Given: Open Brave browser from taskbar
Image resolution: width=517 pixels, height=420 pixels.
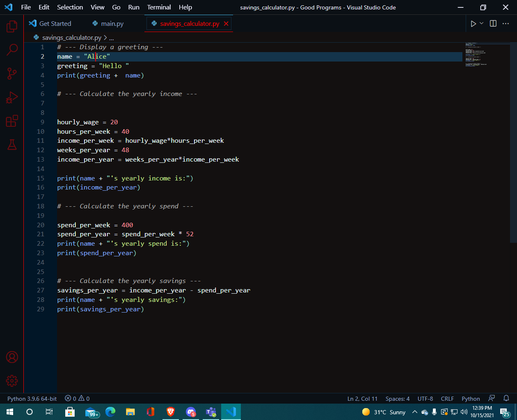Looking at the screenshot, I should pos(171,412).
